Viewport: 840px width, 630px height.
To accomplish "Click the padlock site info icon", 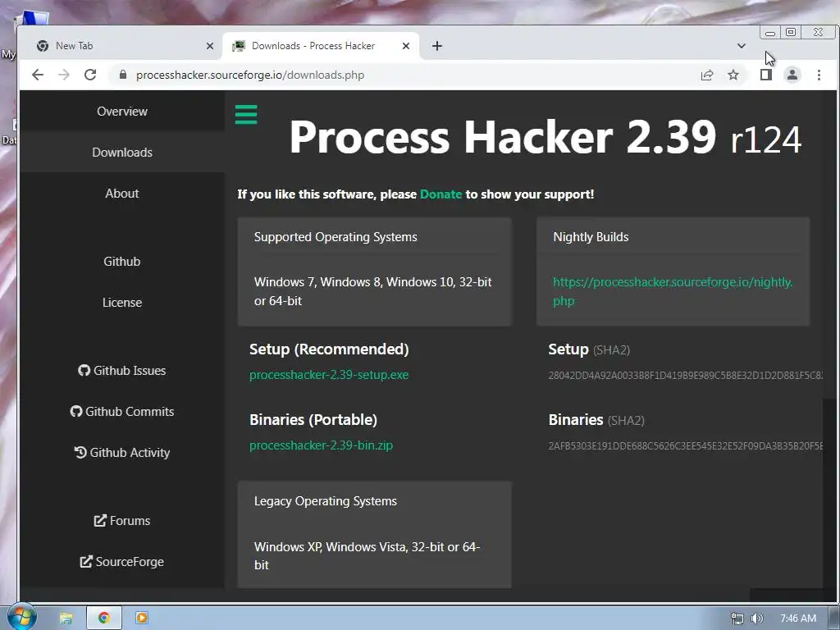I will [123, 75].
